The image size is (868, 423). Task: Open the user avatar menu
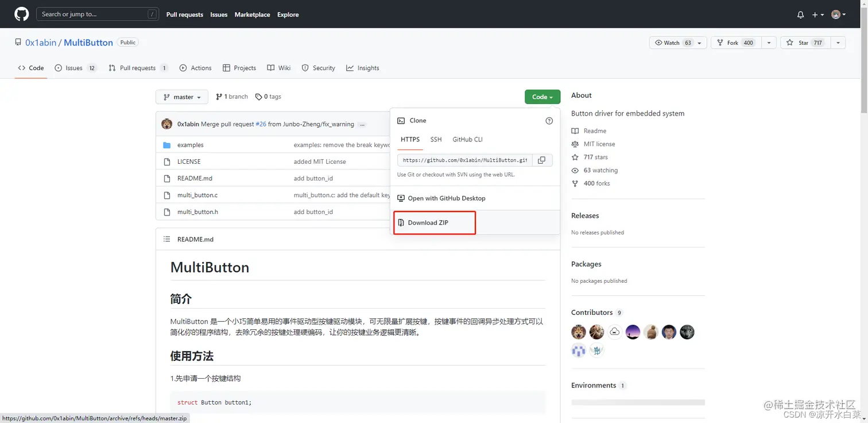pyautogui.click(x=838, y=15)
